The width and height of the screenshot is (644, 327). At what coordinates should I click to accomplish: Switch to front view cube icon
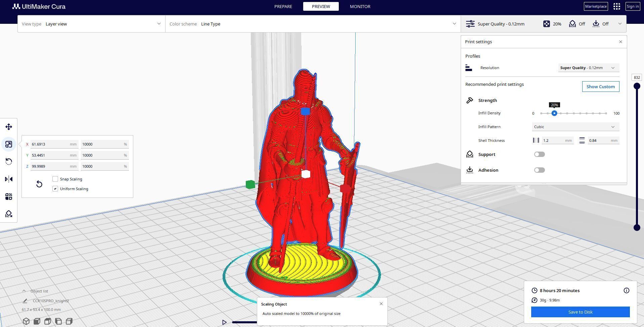pyautogui.click(x=37, y=321)
